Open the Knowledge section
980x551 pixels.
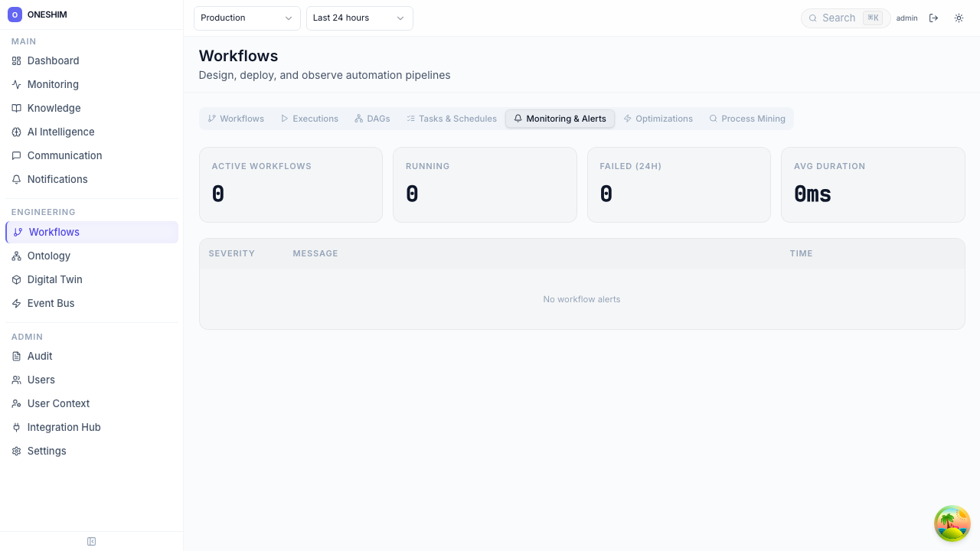click(x=54, y=108)
